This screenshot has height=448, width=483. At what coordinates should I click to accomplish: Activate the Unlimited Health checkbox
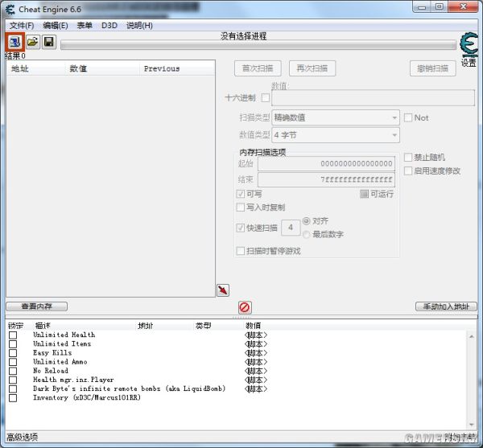pyautogui.click(x=13, y=335)
